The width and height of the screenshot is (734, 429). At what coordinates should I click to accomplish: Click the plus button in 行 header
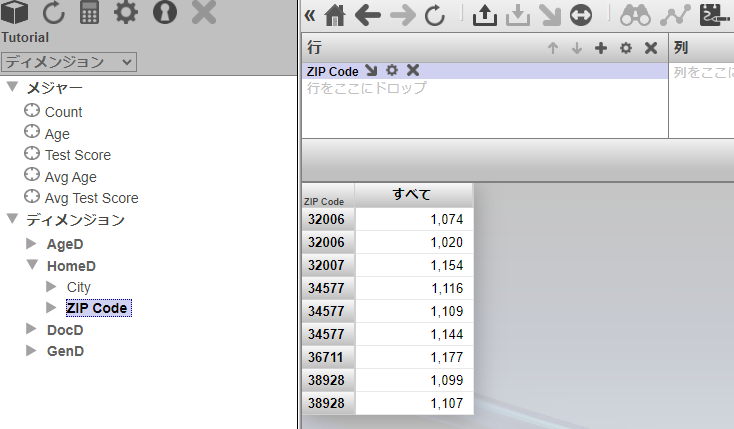601,48
